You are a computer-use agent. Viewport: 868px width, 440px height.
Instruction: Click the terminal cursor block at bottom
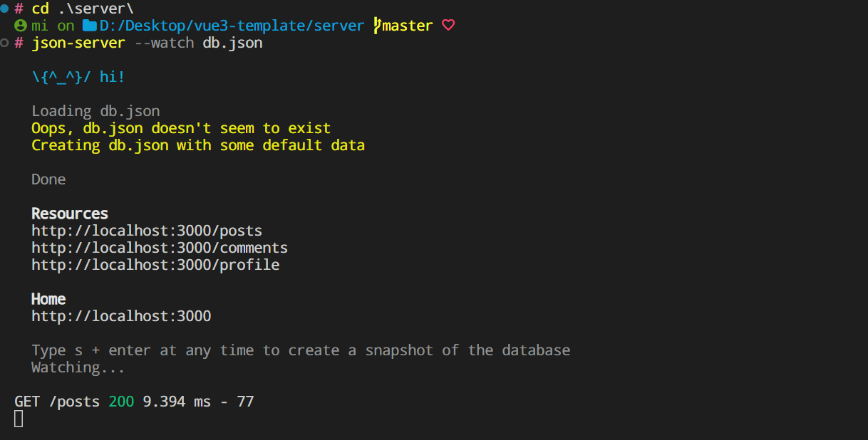tap(19, 419)
